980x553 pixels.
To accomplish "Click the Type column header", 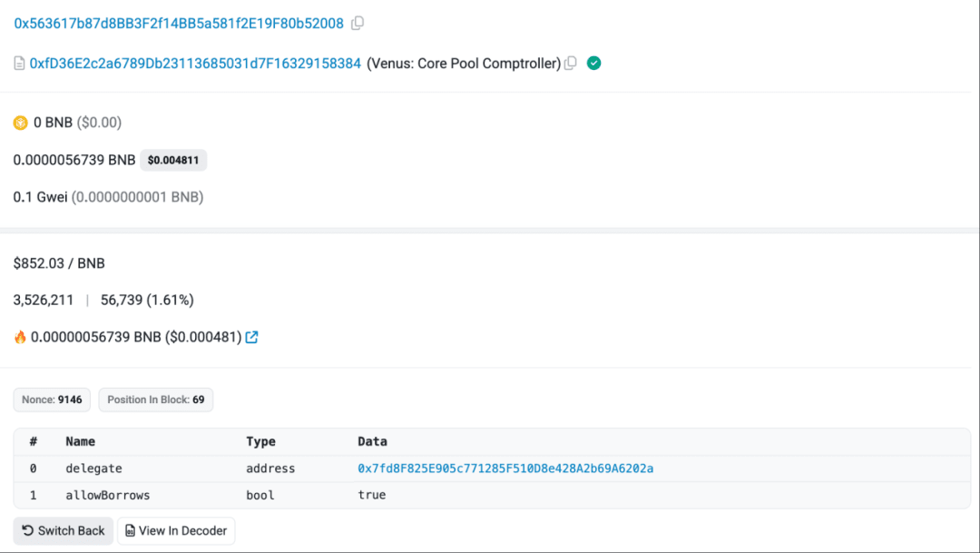I will 260,441.
